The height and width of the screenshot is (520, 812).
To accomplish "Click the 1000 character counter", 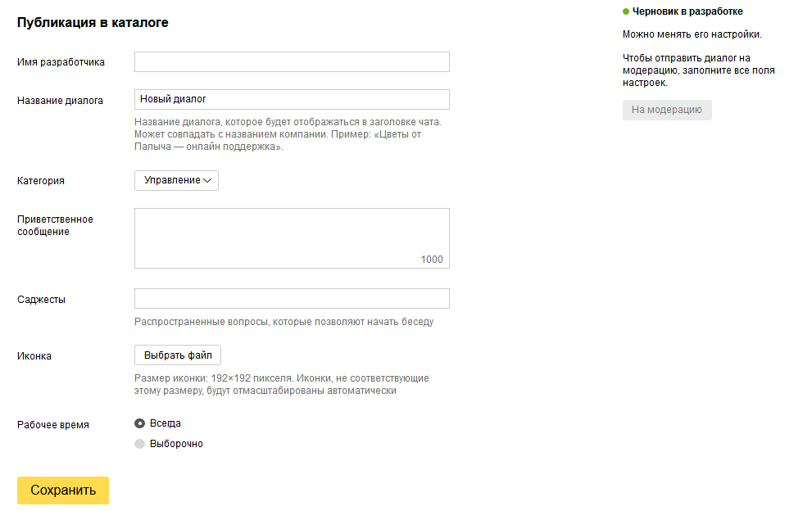I will click(432, 260).
